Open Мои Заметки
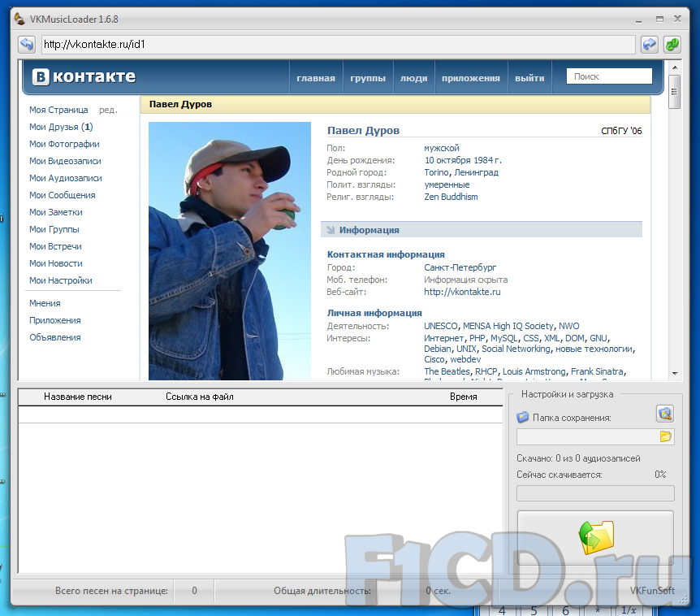Screen dimensions: 700x616 pos(56,212)
